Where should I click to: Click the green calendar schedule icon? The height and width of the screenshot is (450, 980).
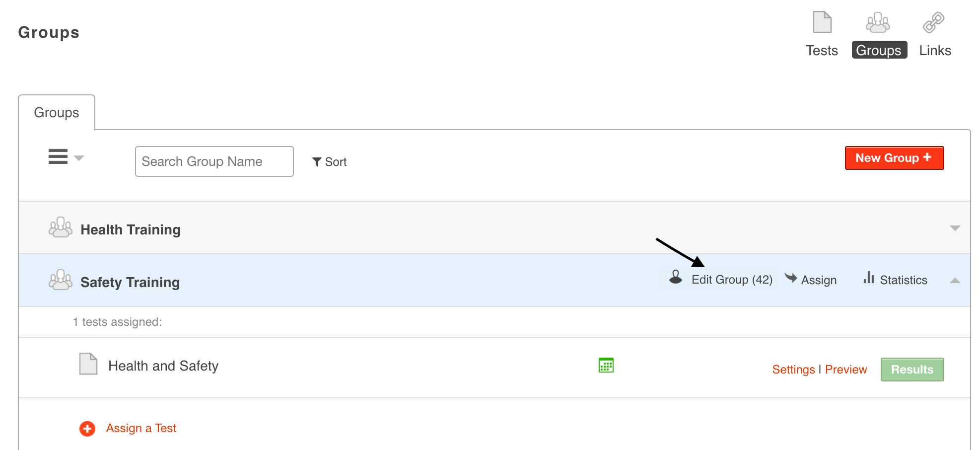coord(606,365)
